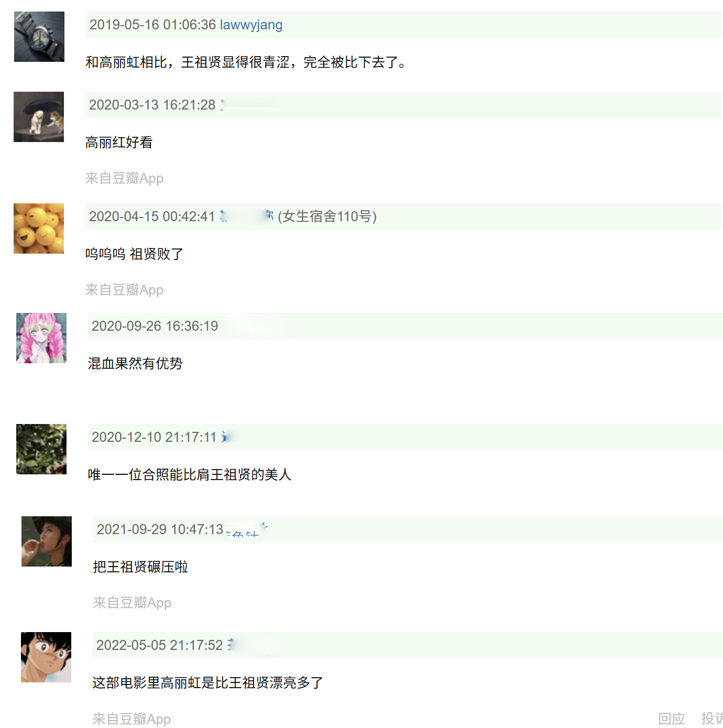Open the hat-wearing person avatar
The image size is (723, 728).
point(47,541)
